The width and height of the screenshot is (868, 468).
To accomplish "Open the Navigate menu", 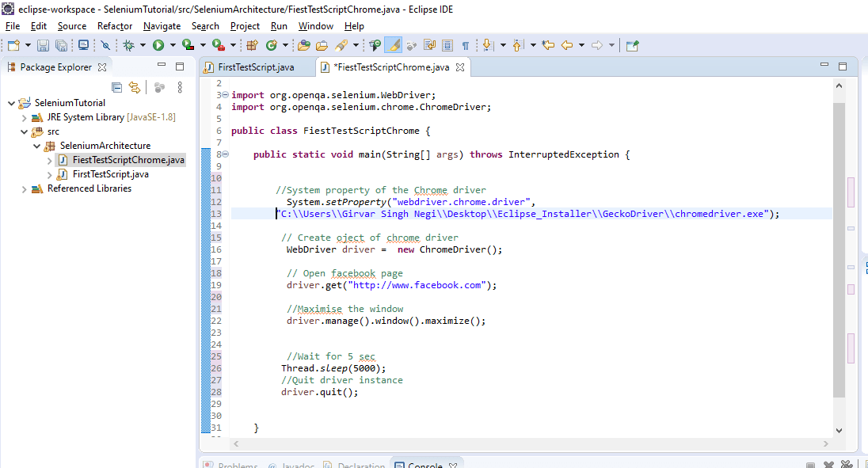I will point(162,26).
